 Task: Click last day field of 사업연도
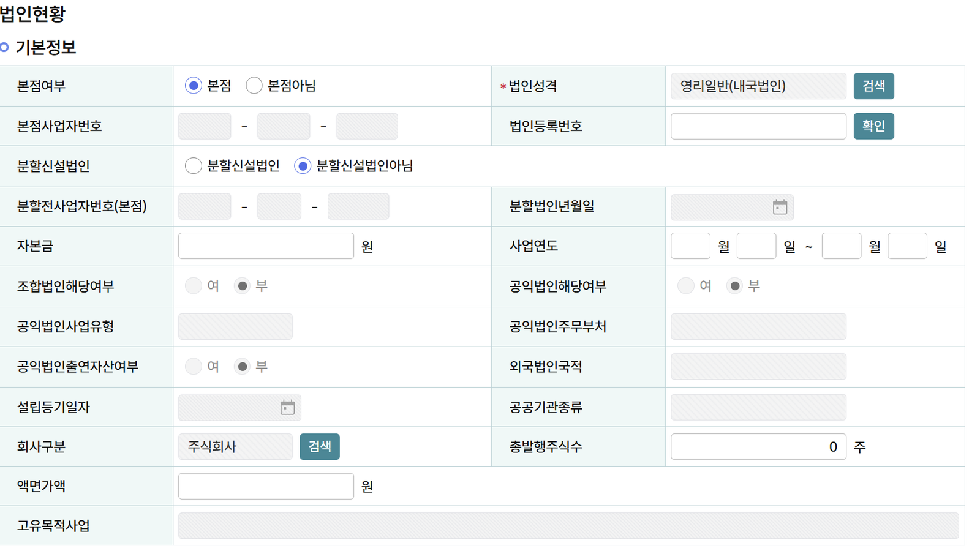coord(907,246)
